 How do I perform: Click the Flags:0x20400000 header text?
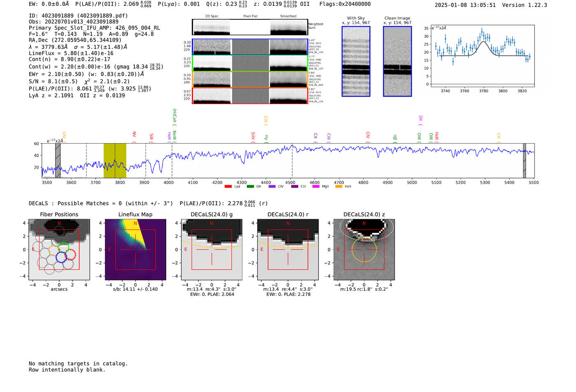(x=345, y=4)
